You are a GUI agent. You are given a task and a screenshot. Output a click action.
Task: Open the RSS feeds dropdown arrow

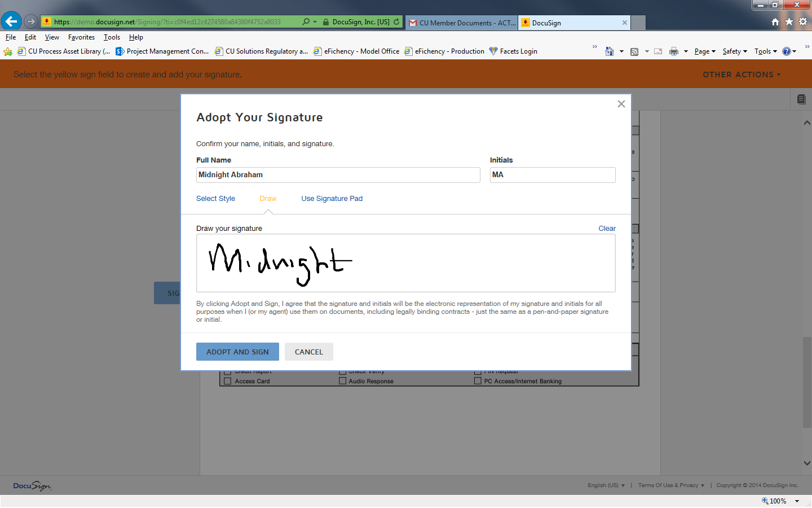coord(647,51)
